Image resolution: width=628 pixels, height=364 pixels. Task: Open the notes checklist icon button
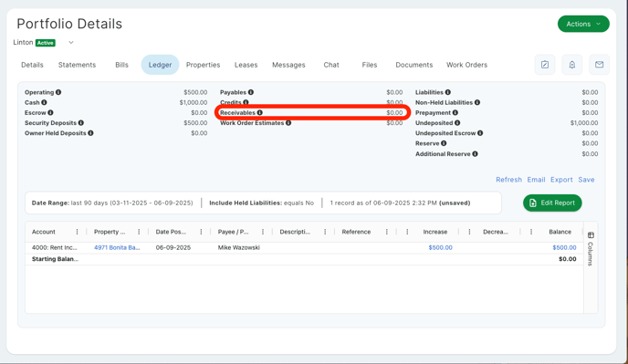(x=545, y=65)
